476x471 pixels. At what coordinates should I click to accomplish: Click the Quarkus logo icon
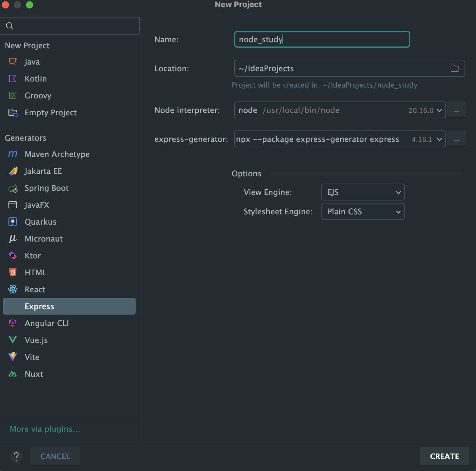click(13, 222)
